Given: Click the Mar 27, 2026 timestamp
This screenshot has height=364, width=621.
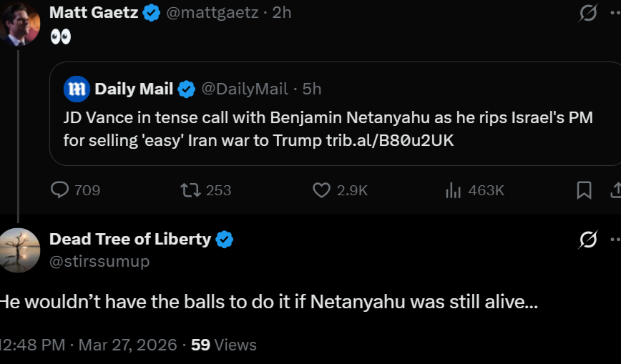Looking at the screenshot, I should (x=127, y=345).
